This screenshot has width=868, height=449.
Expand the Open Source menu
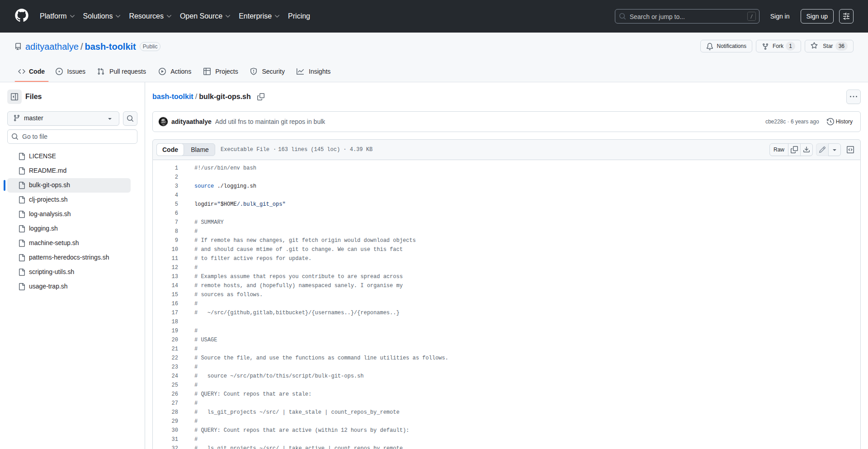point(205,16)
